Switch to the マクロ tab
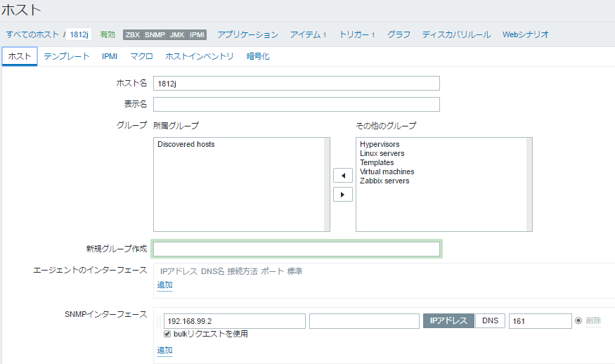 point(141,56)
